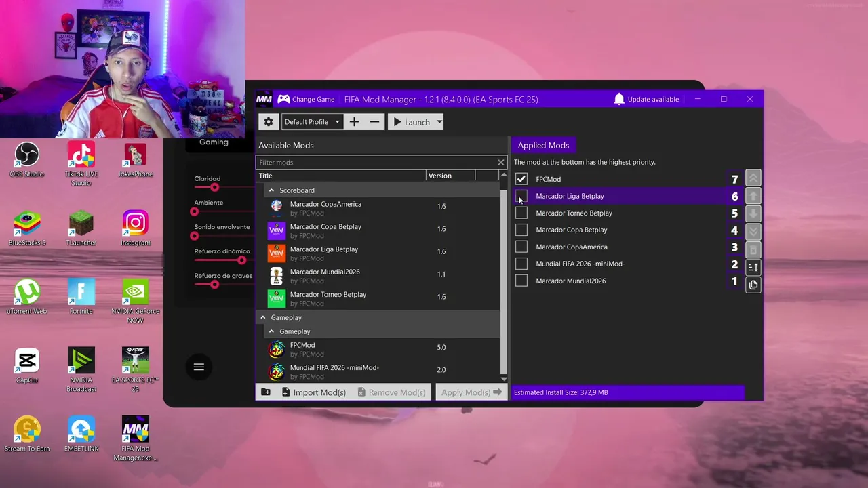This screenshot has width=868, height=488.
Task: Enable Marcador Copa Betplay applied checkbox
Action: click(x=521, y=230)
